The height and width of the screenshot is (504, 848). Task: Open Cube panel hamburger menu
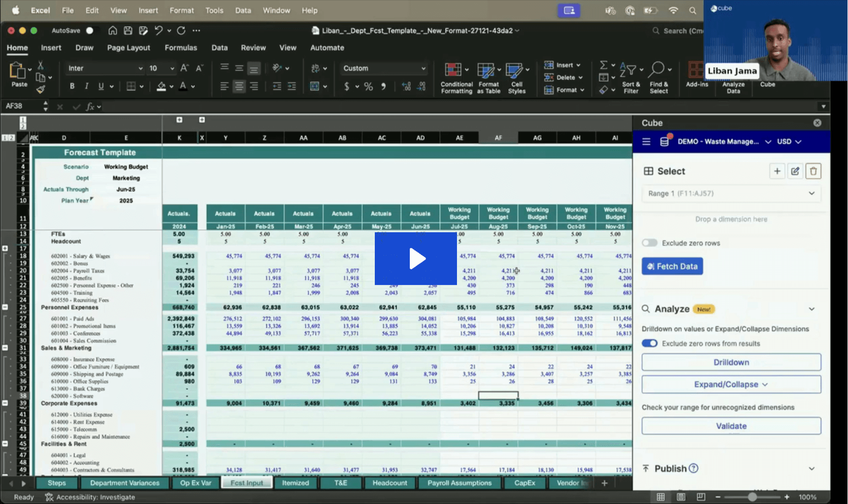[646, 142]
